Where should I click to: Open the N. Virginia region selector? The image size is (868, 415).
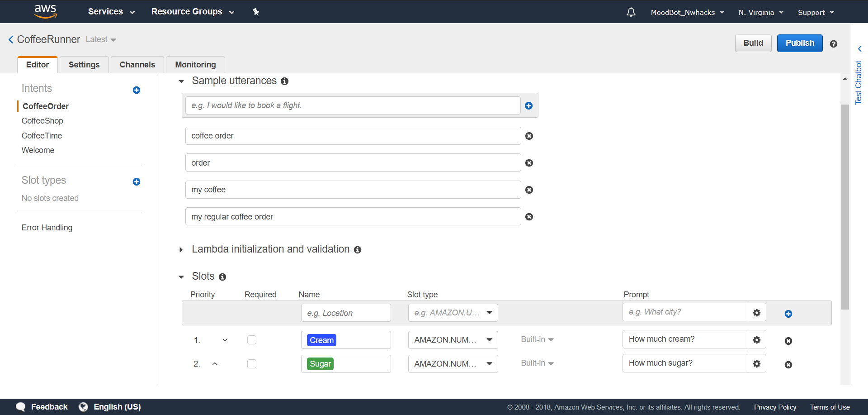[761, 13]
